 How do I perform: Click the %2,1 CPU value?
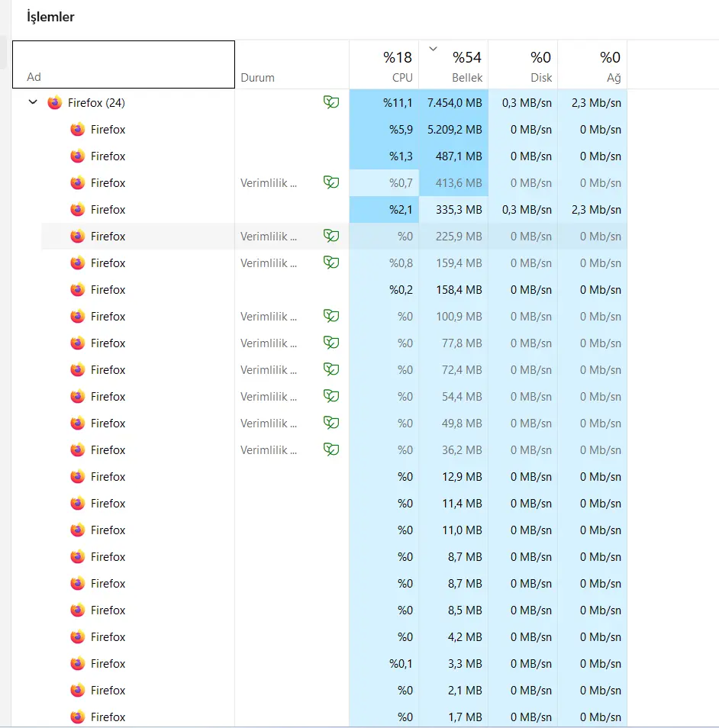(x=401, y=209)
